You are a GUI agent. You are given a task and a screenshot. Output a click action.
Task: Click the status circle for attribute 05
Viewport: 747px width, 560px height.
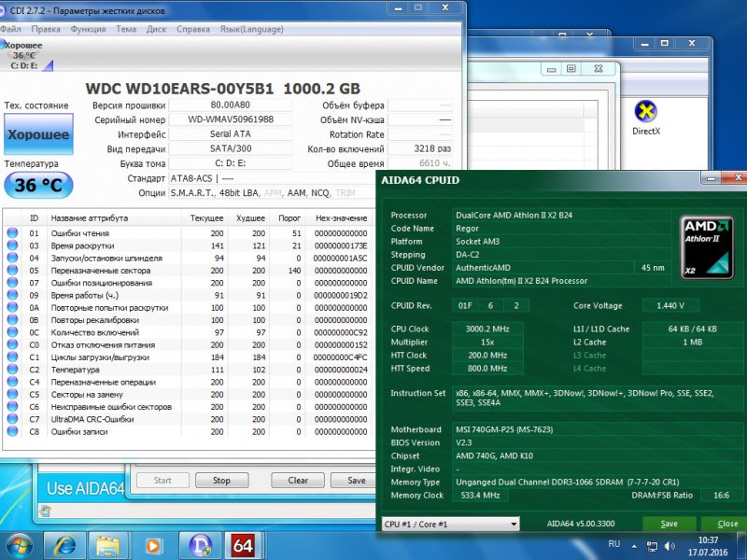click(x=12, y=270)
